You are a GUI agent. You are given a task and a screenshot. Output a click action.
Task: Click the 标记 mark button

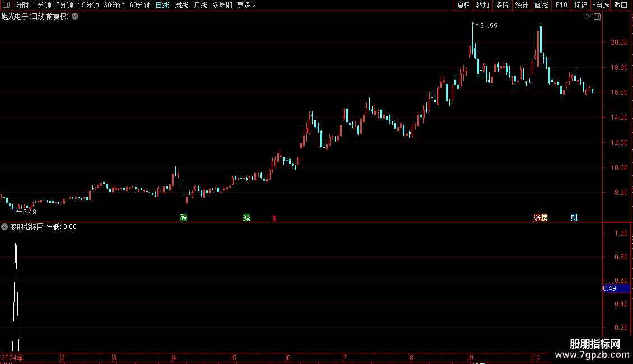(x=580, y=5)
